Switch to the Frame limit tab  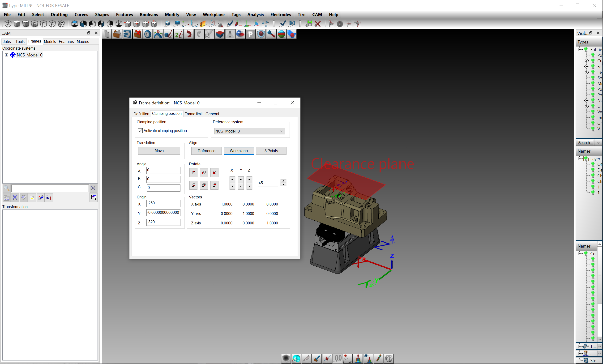(193, 114)
